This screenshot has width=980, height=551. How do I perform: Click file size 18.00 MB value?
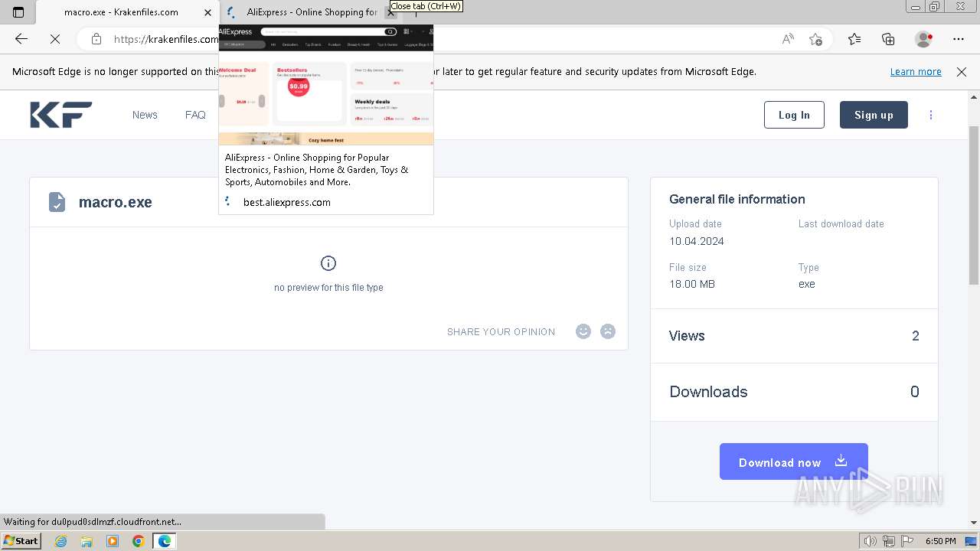692,284
